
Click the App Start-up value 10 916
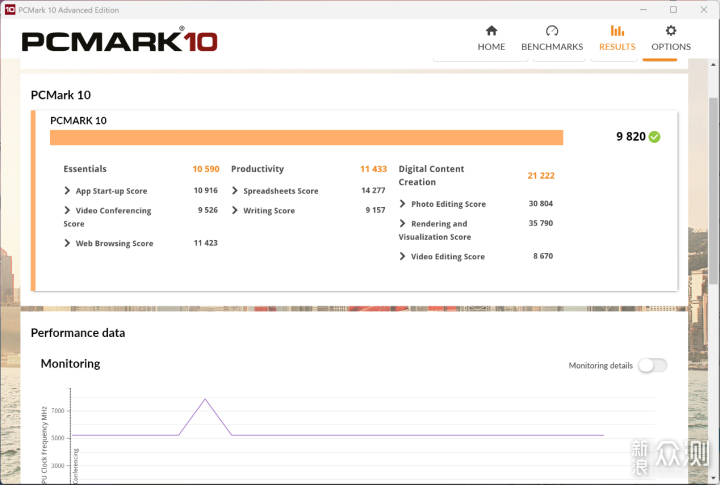[x=205, y=190]
